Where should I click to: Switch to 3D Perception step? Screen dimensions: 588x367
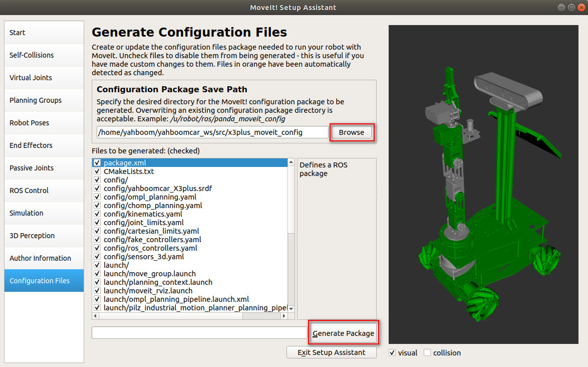click(x=44, y=235)
